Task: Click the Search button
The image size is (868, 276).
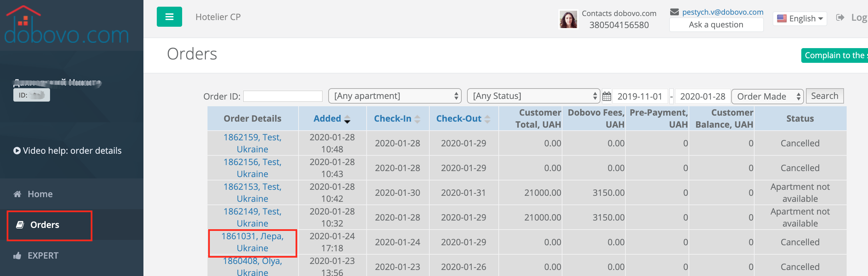Action: [x=824, y=96]
